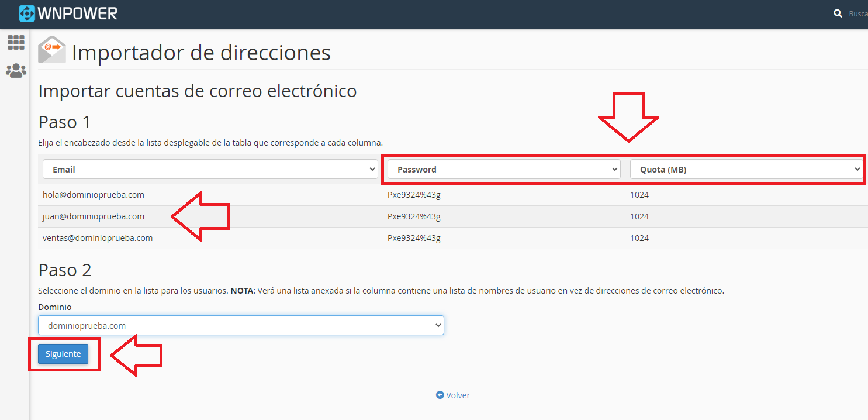Open the Password column header dropdown
Viewport: 868px width, 420px height.
[503, 170]
